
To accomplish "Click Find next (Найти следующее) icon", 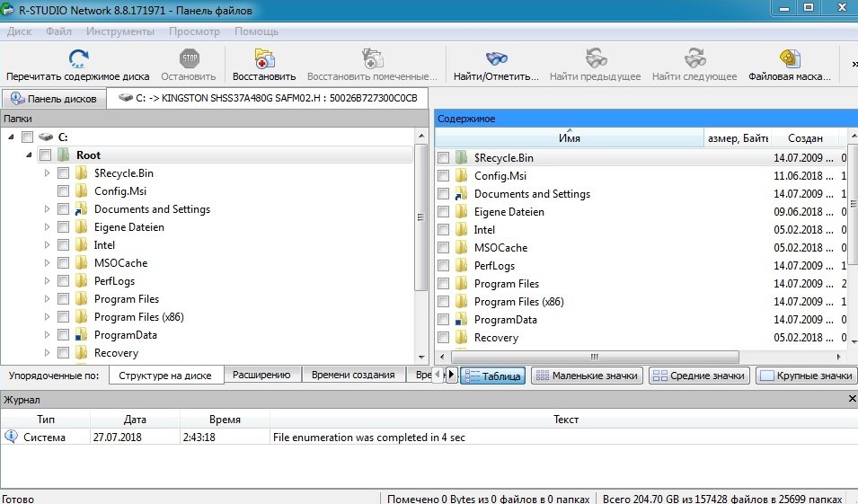I will [695, 58].
